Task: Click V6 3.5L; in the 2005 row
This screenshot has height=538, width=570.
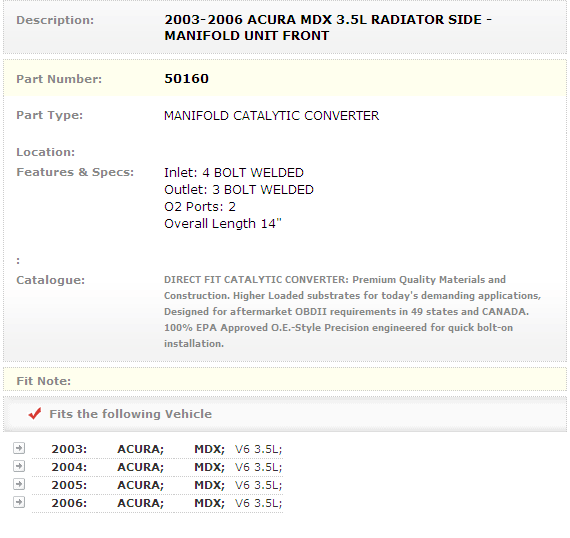Action: tap(258, 485)
